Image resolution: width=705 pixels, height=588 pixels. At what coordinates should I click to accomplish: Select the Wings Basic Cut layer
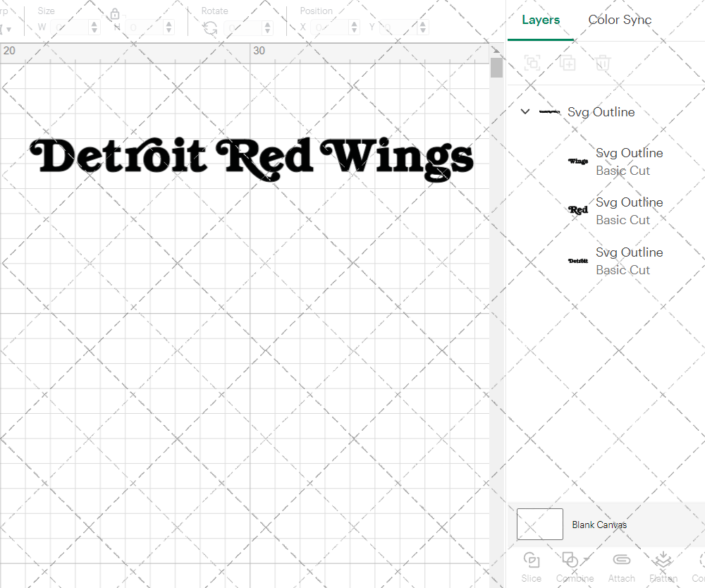point(629,161)
